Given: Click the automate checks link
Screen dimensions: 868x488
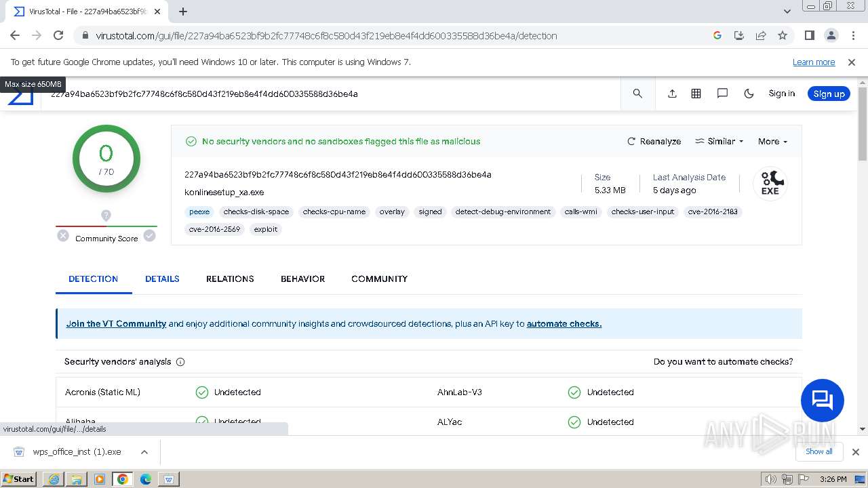Looking at the screenshot, I should tap(564, 323).
